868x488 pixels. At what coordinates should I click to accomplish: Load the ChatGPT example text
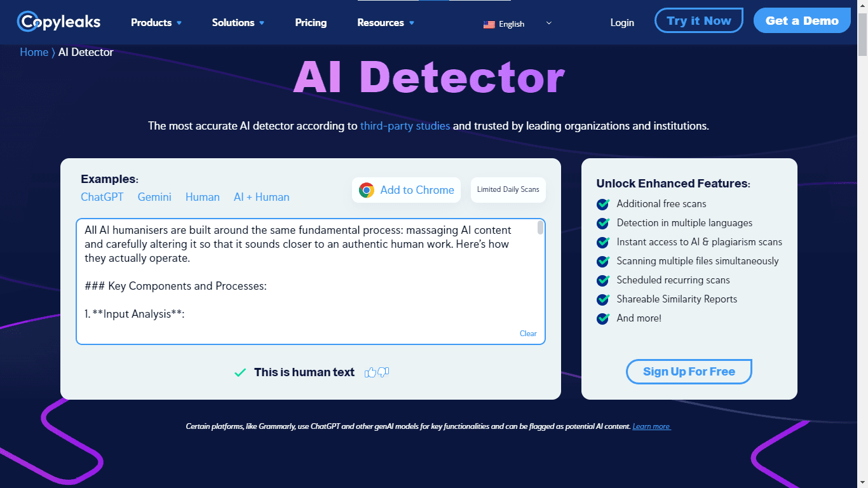(x=102, y=197)
